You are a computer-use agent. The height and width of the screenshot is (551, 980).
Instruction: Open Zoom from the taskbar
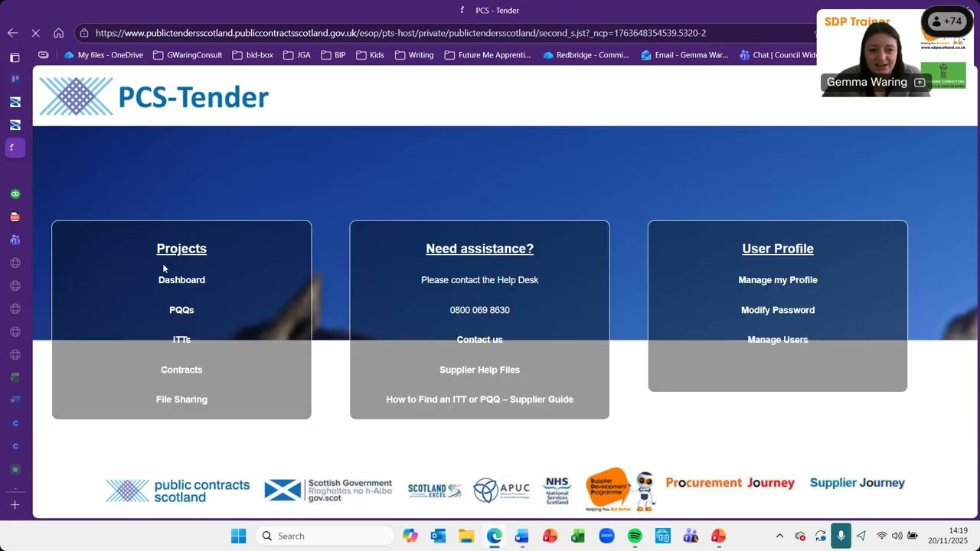click(606, 536)
